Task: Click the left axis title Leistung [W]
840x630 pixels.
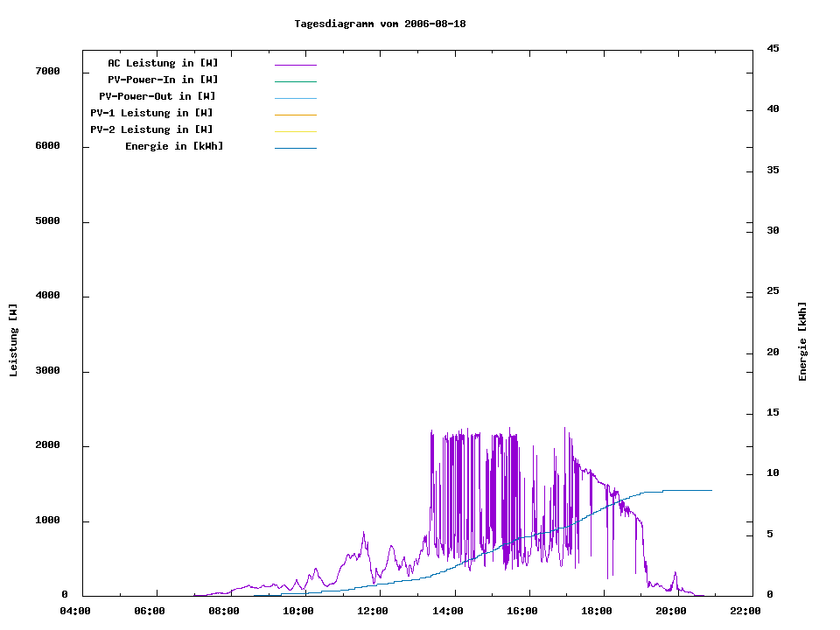Action: click(13, 340)
